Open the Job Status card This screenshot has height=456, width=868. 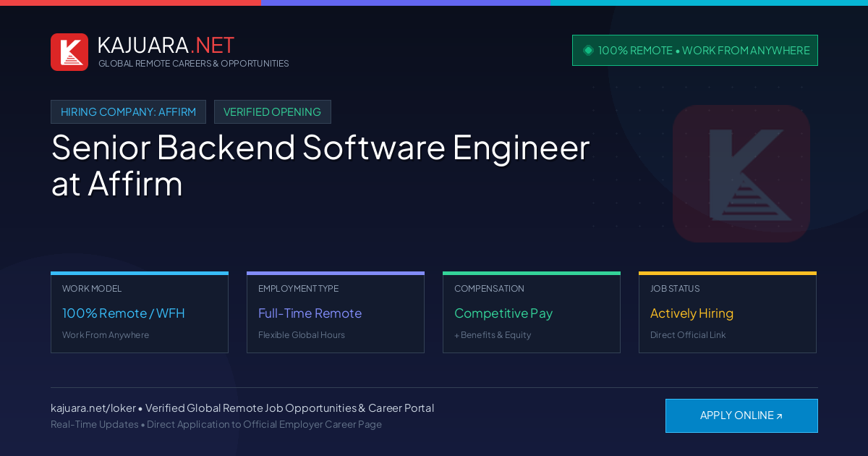pos(728,313)
